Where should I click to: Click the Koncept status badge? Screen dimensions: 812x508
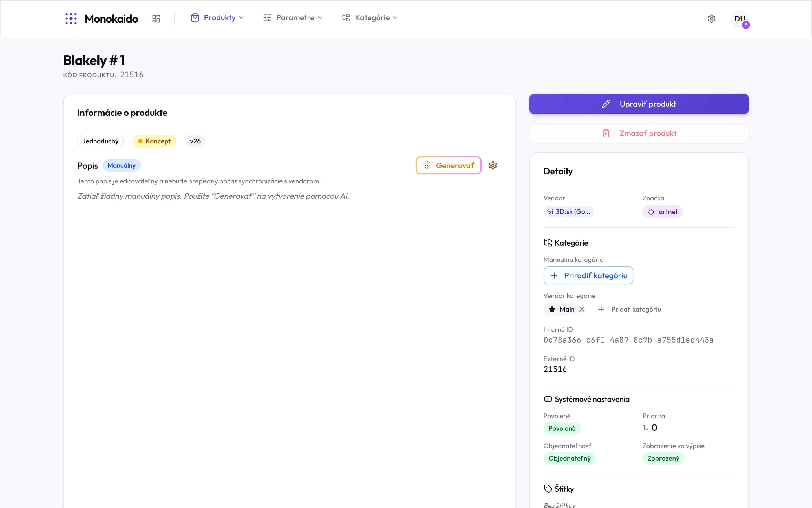[x=154, y=141]
